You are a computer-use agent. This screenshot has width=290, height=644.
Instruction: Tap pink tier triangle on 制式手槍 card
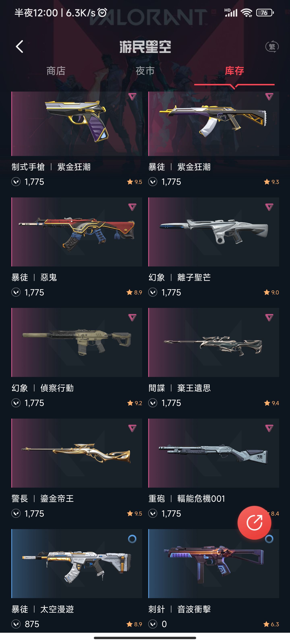(132, 97)
